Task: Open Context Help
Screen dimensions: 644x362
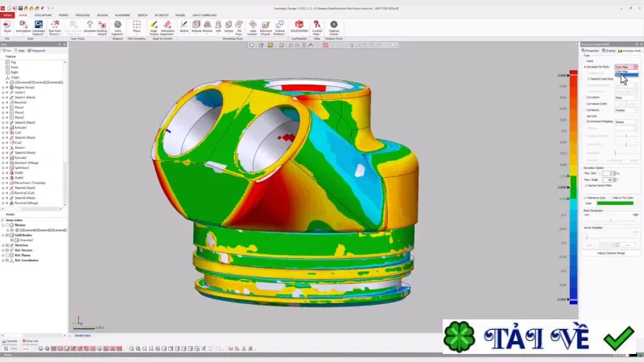Action: [x=316, y=27]
